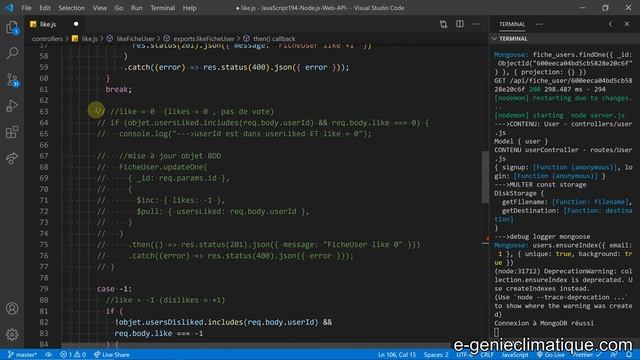
Task: Click line number 79 in gutter
Action: [44, 289]
